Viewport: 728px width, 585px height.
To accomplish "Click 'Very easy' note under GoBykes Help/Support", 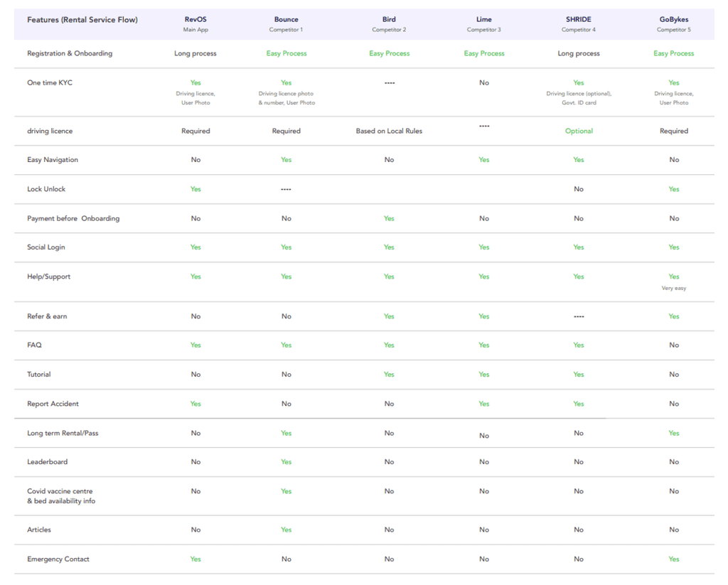I will (674, 289).
